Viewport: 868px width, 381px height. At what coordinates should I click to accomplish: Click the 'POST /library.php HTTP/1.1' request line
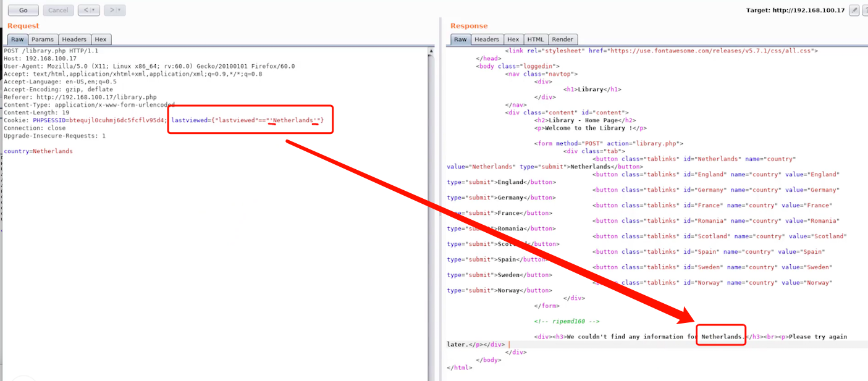pyautogui.click(x=51, y=51)
